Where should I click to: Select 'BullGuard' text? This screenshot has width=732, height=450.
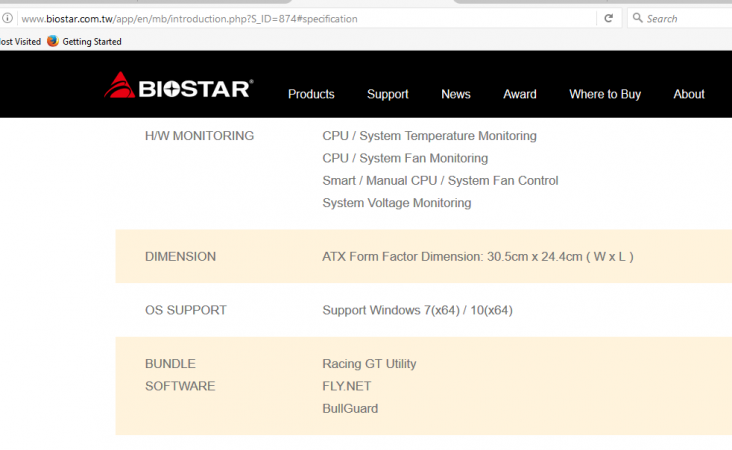point(350,408)
